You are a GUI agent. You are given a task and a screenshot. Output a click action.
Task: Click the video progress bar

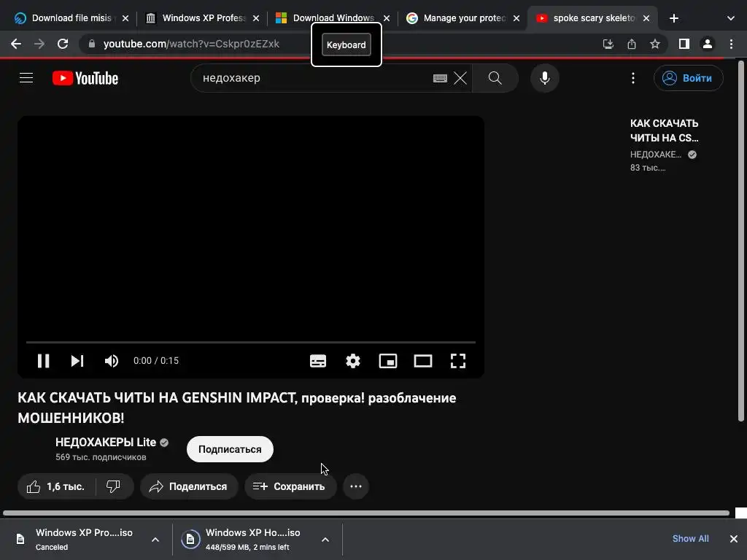click(251, 342)
